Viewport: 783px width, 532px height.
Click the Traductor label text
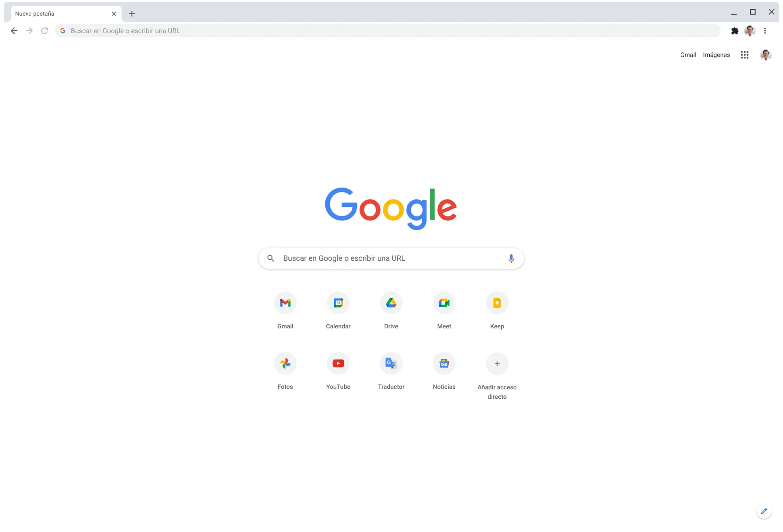click(391, 387)
